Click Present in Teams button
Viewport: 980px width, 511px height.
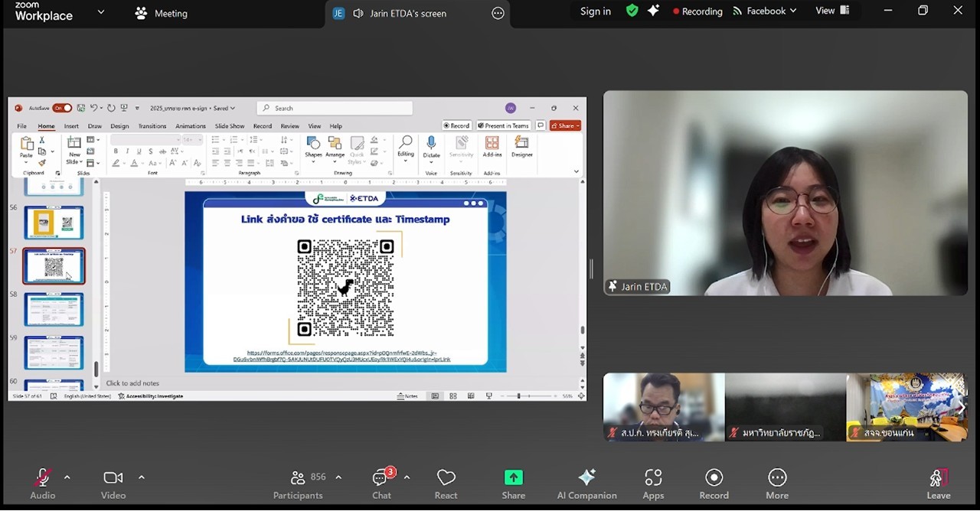click(x=503, y=125)
